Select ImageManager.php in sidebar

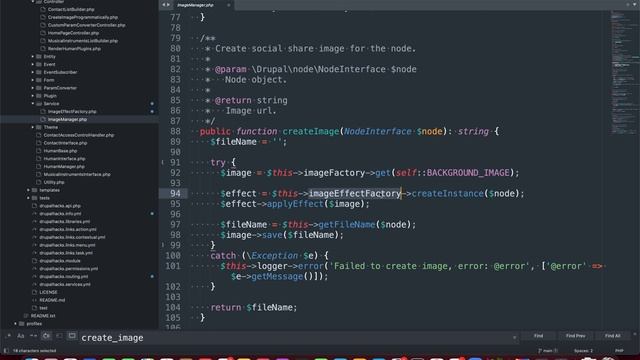pyautogui.click(x=67, y=119)
